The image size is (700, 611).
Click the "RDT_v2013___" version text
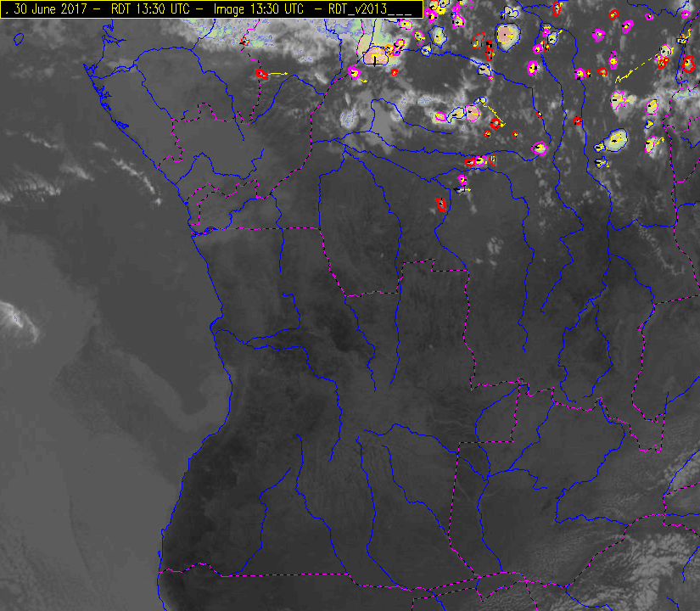(370, 9)
